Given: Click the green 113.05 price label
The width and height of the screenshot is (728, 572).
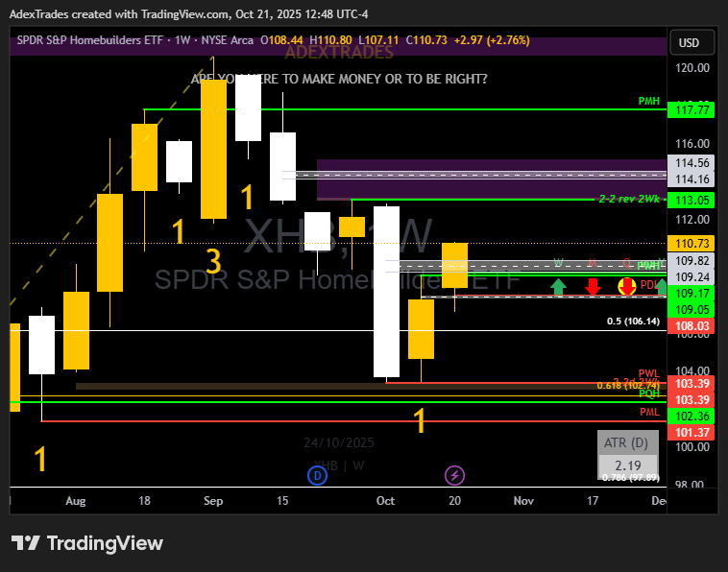Looking at the screenshot, I should 691,200.
